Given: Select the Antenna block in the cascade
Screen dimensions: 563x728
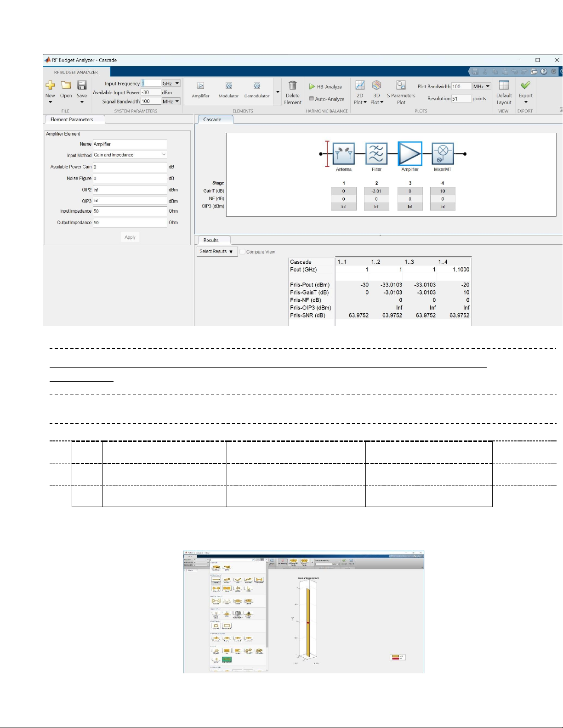Looking at the screenshot, I should pyautogui.click(x=344, y=153).
